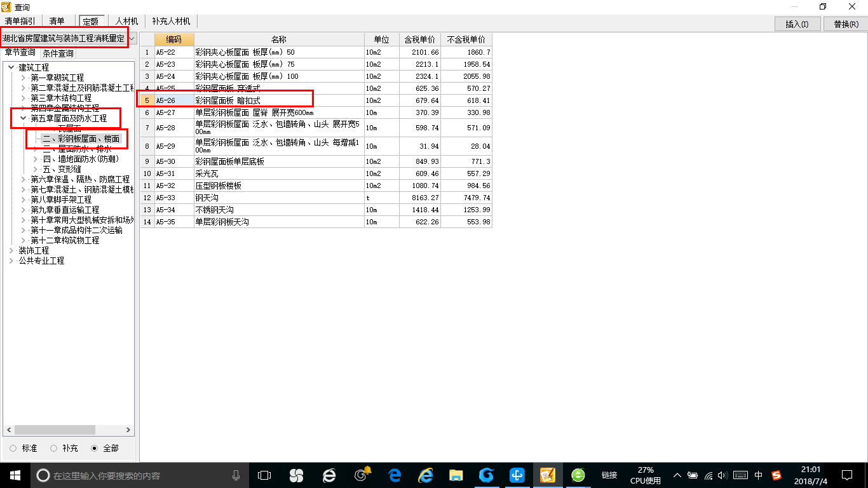This screenshot has height=488, width=868.
Task: Sort by the 编码 column header
Action: point(174,39)
